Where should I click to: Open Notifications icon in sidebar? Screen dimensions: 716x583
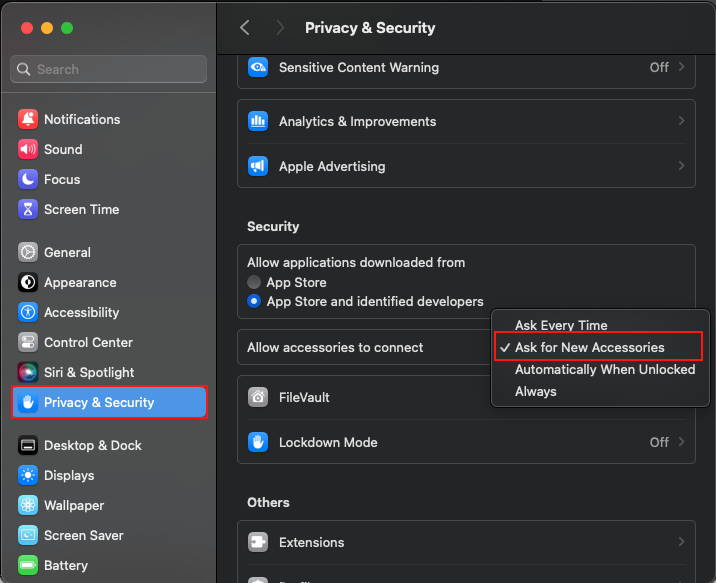(28, 119)
